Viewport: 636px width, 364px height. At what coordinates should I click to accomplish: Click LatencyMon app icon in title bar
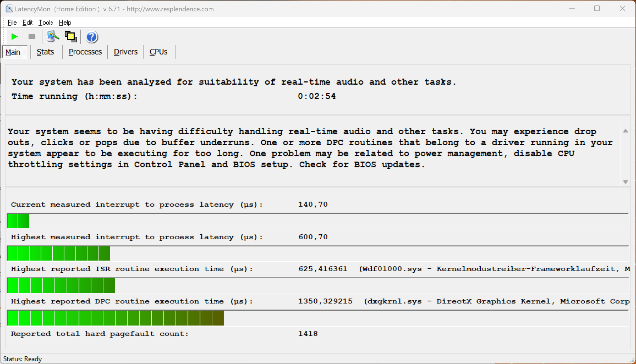[9, 9]
